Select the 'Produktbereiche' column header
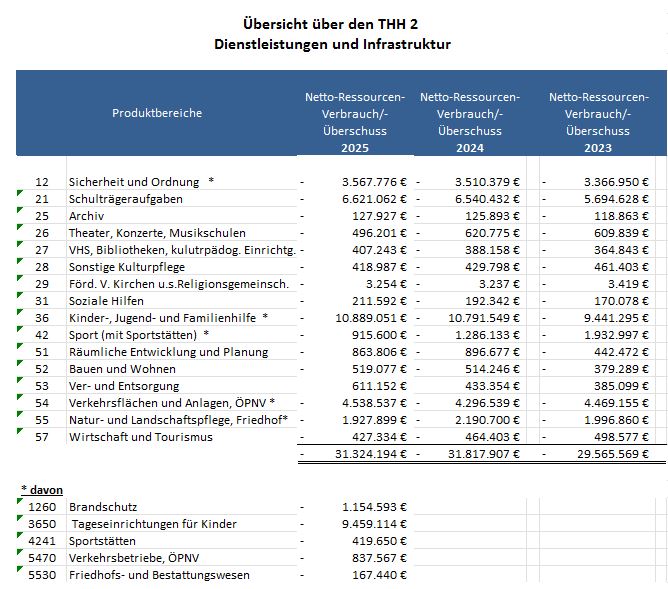This screenshot has height=589, width=668. click(157, 113)
